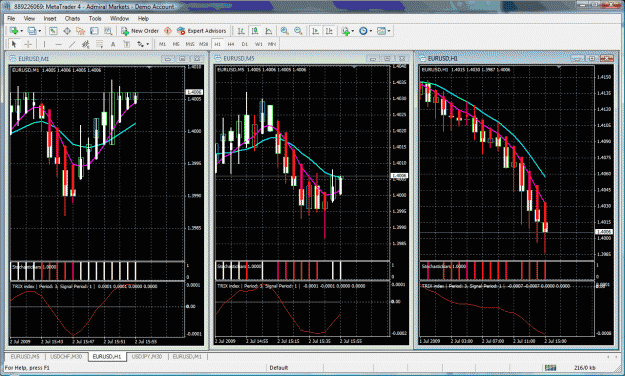Toggle the Navigator panel icon

[x=81, y=31]
